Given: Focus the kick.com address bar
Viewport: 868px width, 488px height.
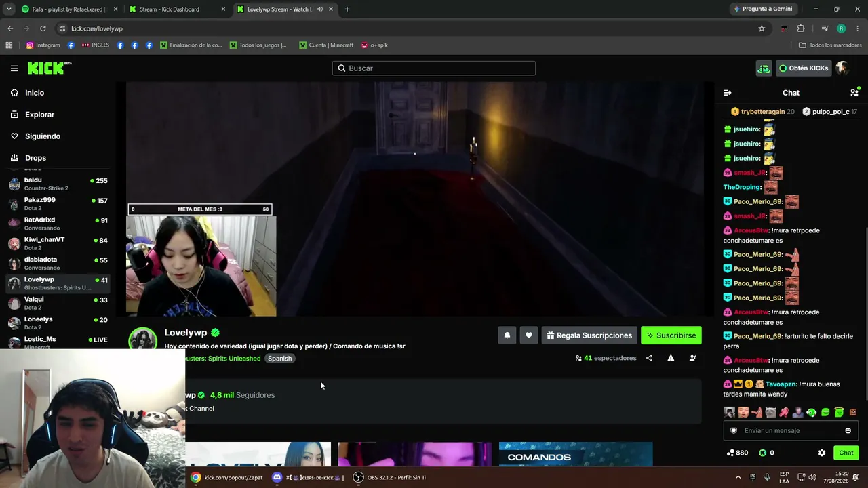Looking at the screenshot, I should [x=407, y=28].
